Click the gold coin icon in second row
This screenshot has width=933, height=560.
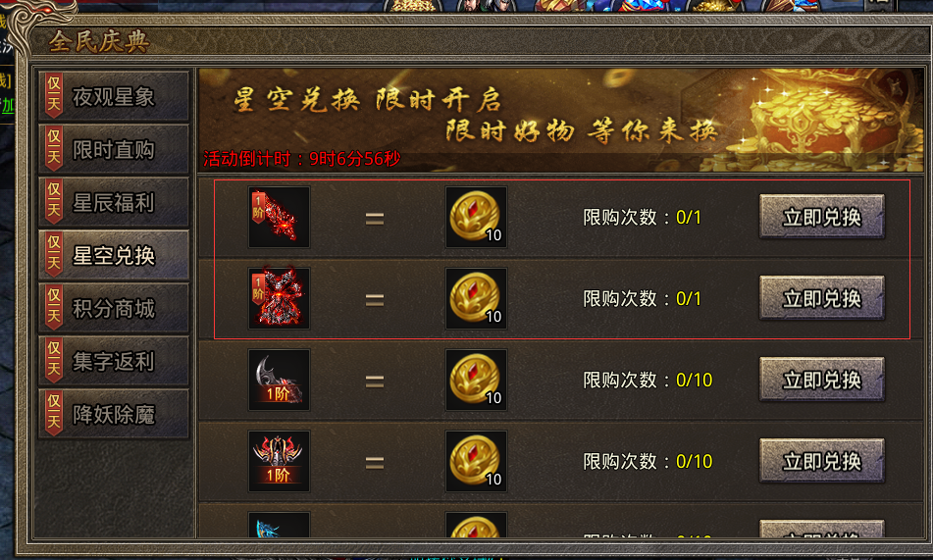[x=476, y=298]
